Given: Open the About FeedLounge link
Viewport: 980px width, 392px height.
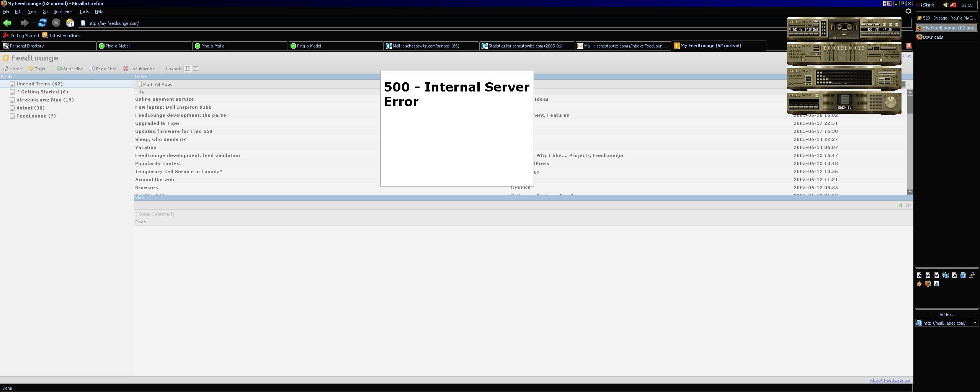Looking at the screenshot, I should click(x=890, y=380).
